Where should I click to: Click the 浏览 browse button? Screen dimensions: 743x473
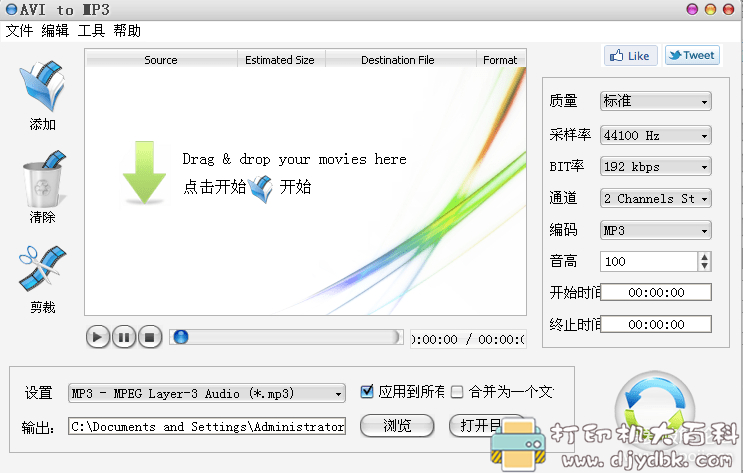point(397,426)
